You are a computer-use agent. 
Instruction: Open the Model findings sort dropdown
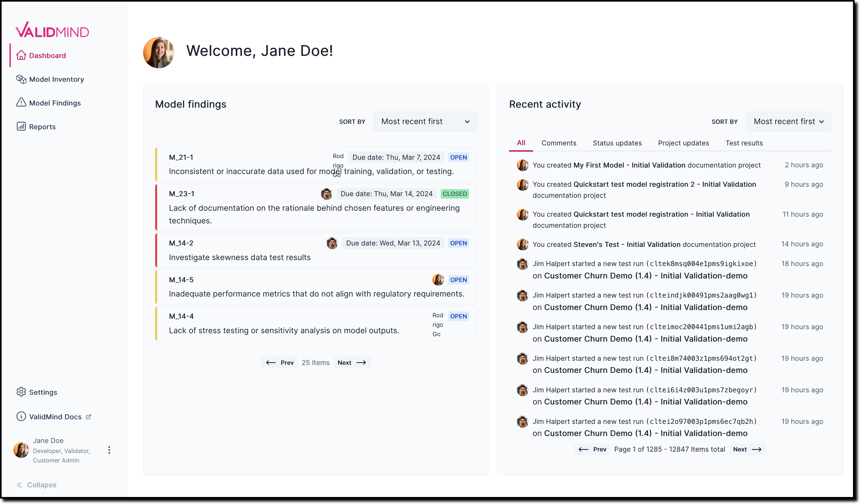[x=425, y=121]
